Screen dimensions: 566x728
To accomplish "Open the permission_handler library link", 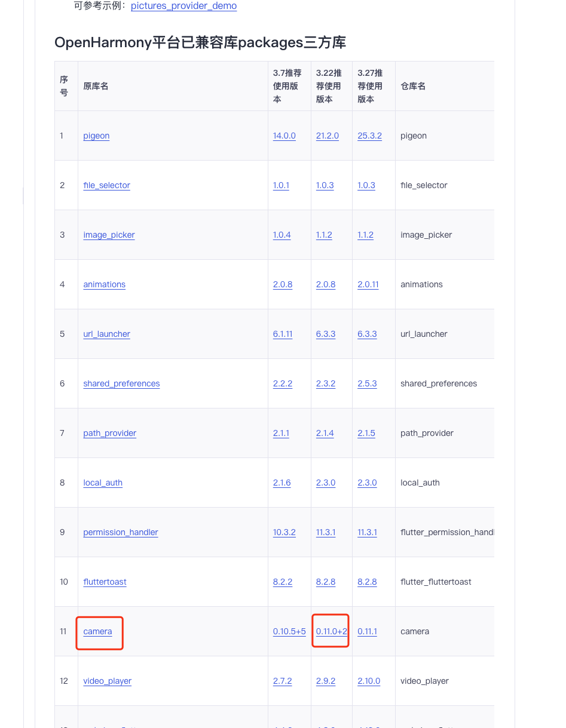I will click(x=120, y=532).
